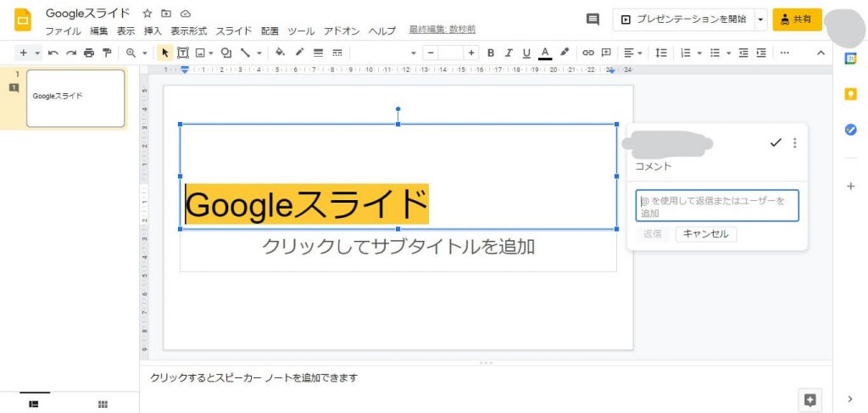Open the zoom level dropdown arrow
Screen dimensions: 868x413
(145, 53)
